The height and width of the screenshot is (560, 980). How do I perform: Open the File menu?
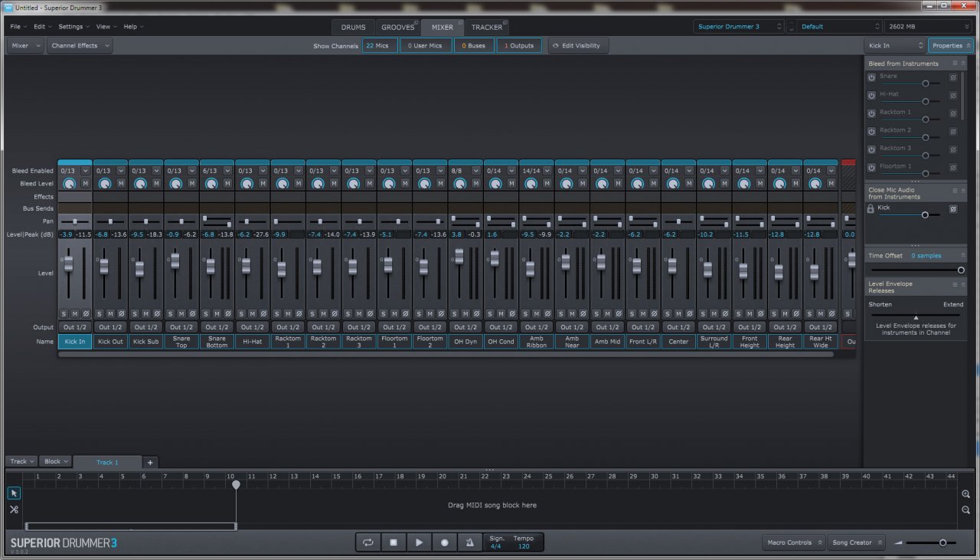click(x=18, y=26)
